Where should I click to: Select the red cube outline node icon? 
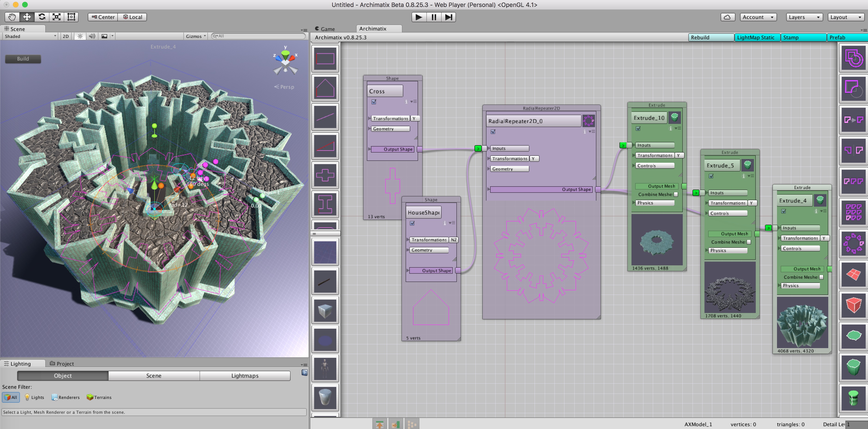point(853,306)
